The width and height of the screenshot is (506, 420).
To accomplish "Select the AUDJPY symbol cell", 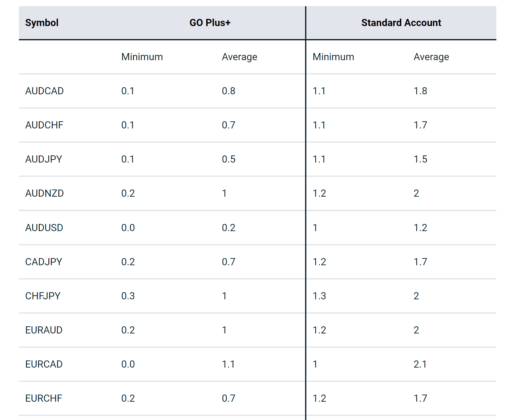I will point(44,159).
